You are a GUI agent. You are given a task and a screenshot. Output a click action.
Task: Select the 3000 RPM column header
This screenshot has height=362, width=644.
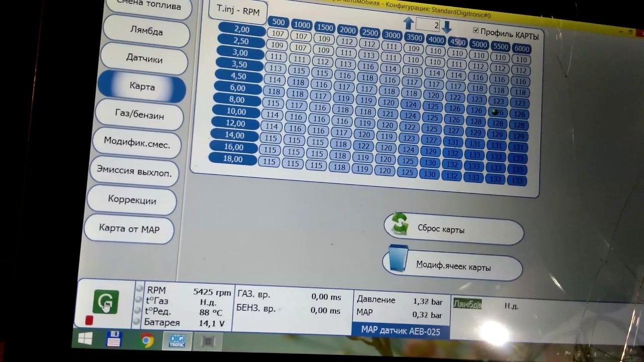392,36
